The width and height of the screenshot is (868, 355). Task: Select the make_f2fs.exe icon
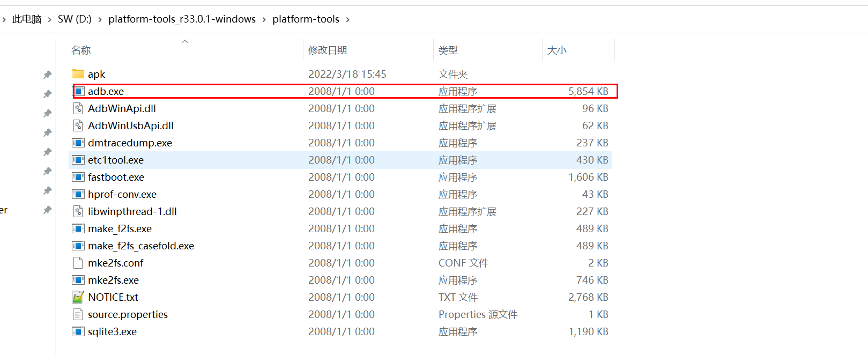pyautogui.click(x=78, y=228)
